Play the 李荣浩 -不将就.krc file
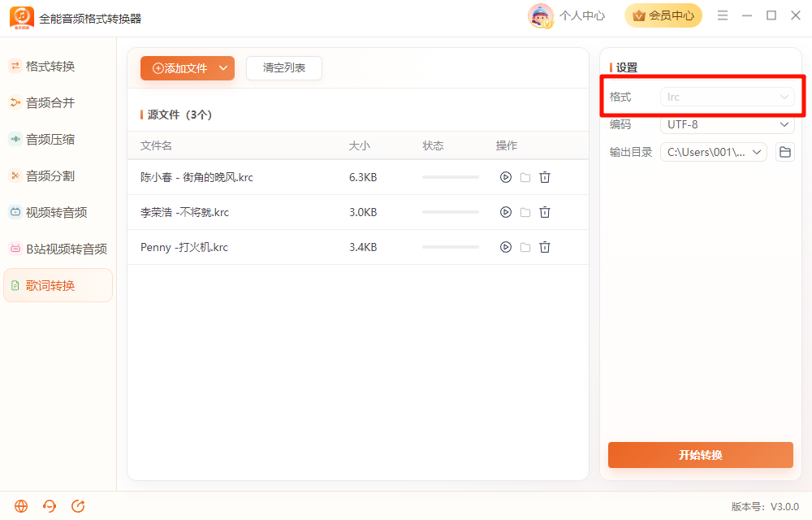Viewport: 812px width, 520px height. [x=505, y=212]
